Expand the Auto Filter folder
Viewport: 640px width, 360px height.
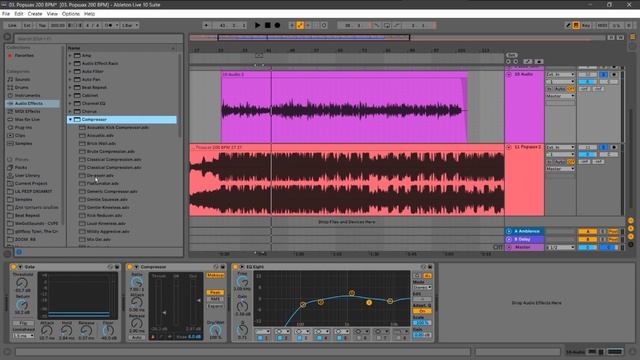point(70,71)
